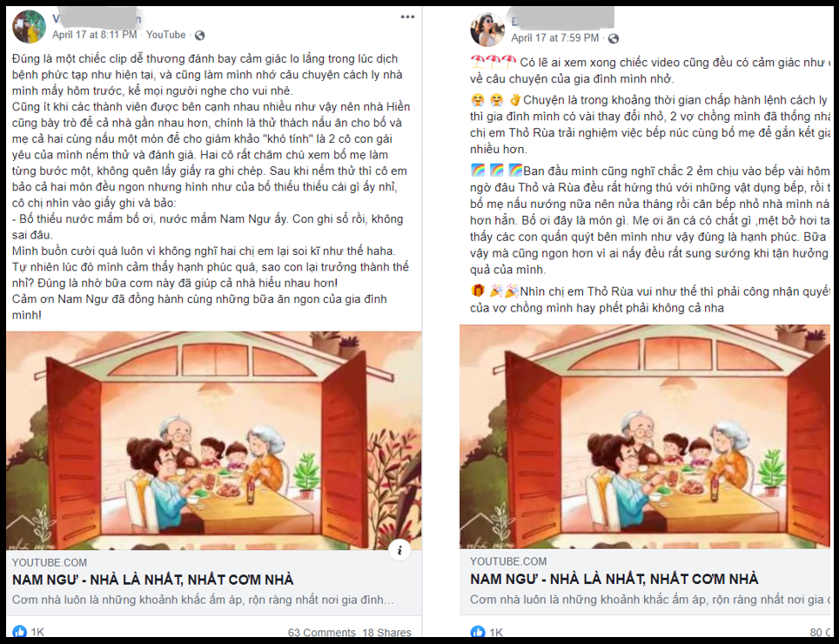Click the YouTube source link in left post header
The image size is (839, 644).
166,35
